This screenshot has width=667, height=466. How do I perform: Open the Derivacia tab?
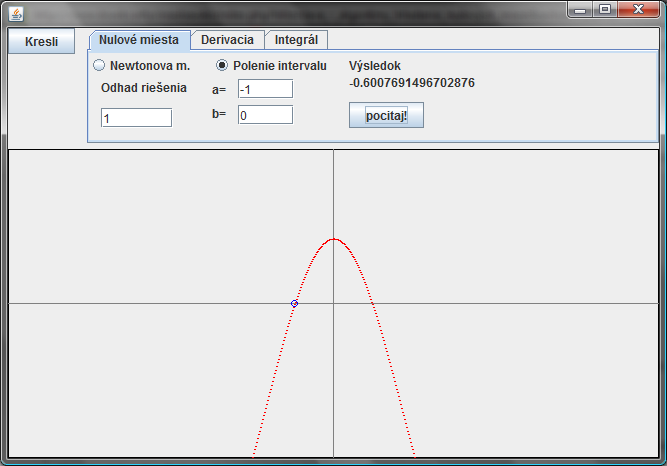[228, 40]
